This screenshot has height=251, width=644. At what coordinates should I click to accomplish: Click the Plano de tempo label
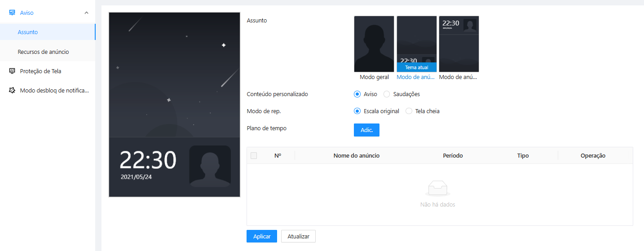(x=267, y=128)
